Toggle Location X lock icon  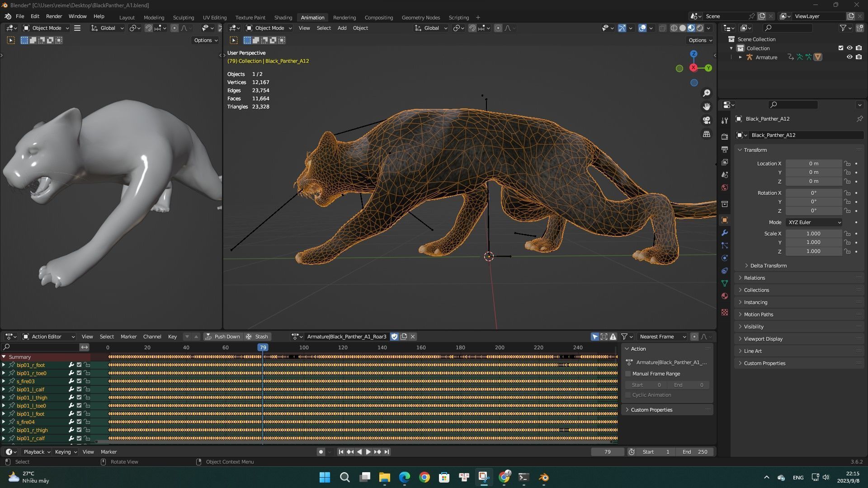[847, 164]
